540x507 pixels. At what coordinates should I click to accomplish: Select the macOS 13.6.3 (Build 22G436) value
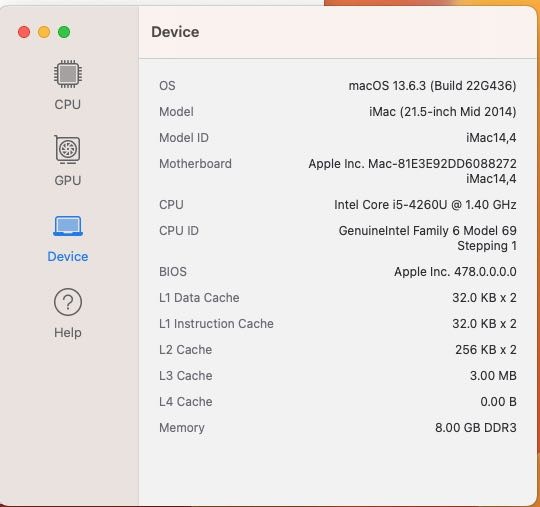click(x=432, y=86)
